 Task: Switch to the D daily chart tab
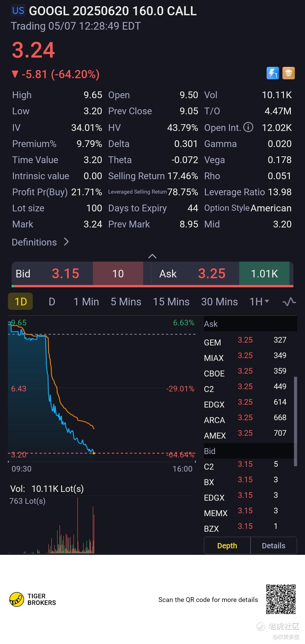click(52, 302)
